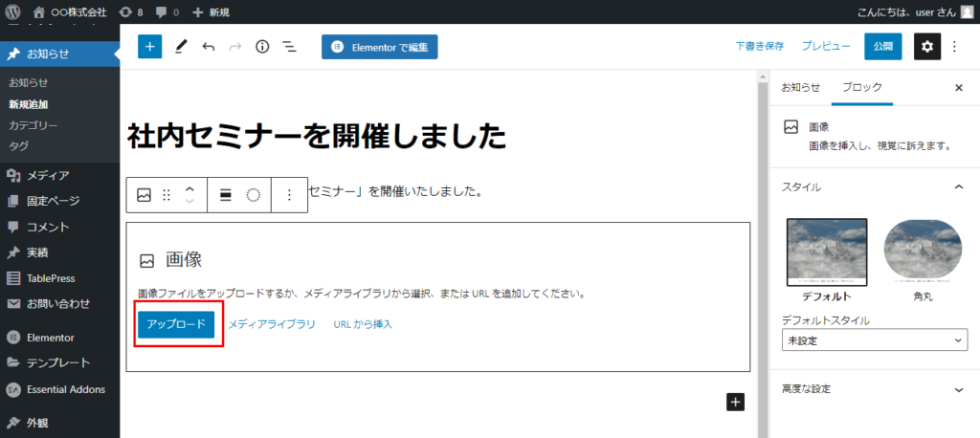Collapse the スタイル panel
The image size is (980, 438).
958,187
